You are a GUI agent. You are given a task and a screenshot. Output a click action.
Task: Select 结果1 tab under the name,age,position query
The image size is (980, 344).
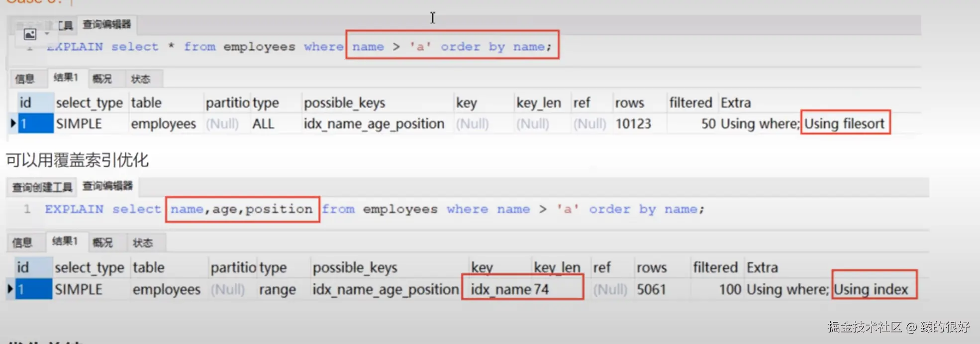65,241
